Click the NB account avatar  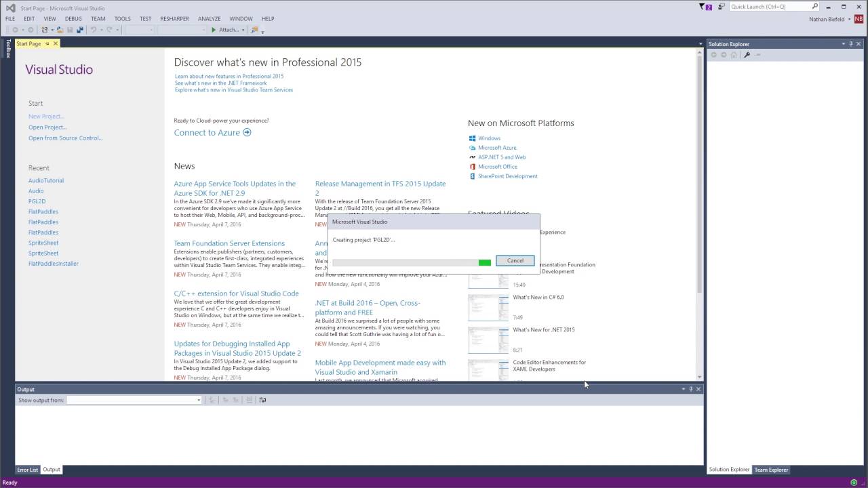click(x=859, y=19)
